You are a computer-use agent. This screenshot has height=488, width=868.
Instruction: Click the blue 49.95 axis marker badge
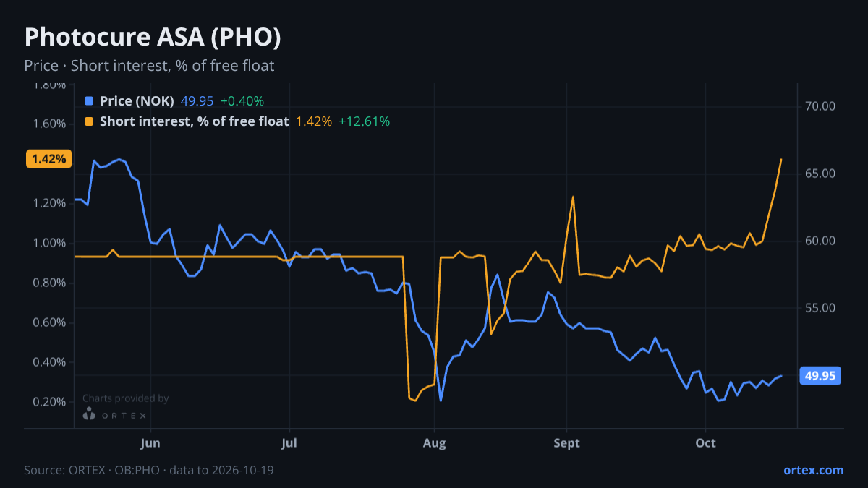point(820,376)
